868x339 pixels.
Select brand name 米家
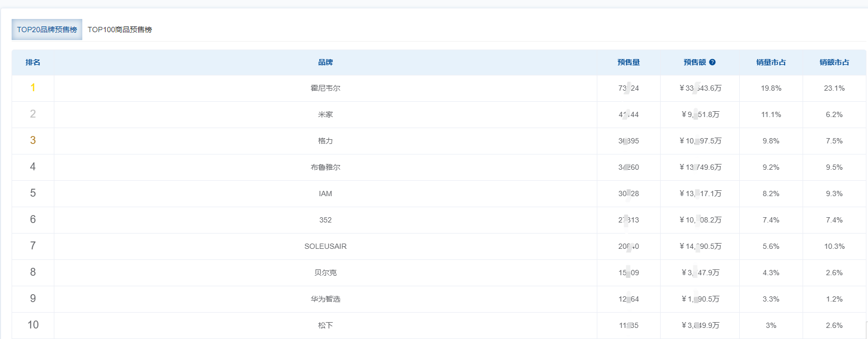(x=326, y=114)
